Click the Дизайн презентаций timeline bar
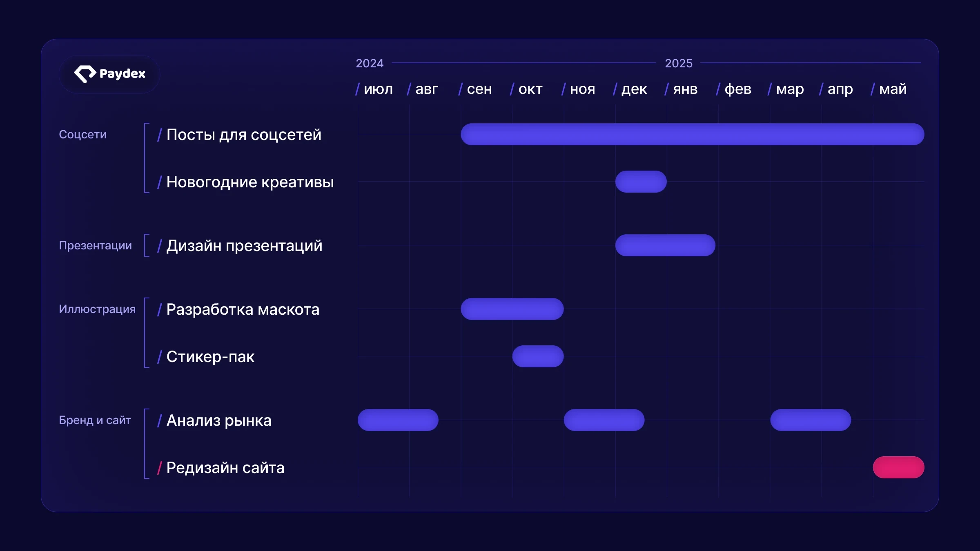The image size is (980, 551). (665, 245)
